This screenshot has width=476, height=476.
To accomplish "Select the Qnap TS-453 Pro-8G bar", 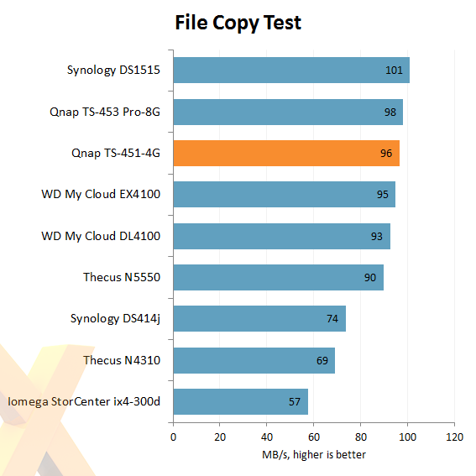I will tap(288, 112).
